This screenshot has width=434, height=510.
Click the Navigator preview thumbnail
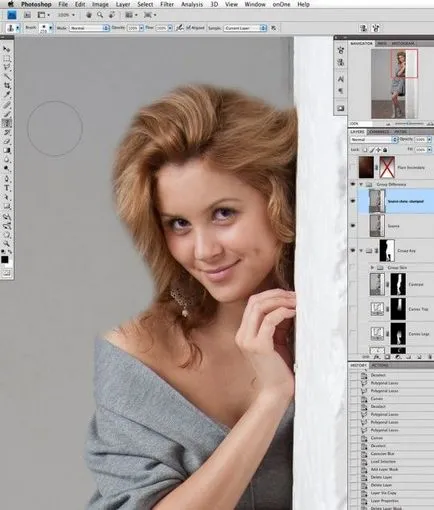coord(394,83)
